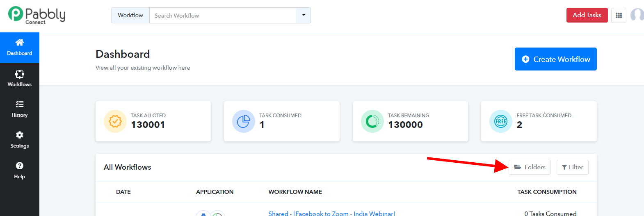The image size is (644, 216).
Task: Open the Filter button
Action: pyautogui.click(x=573, y=167)
